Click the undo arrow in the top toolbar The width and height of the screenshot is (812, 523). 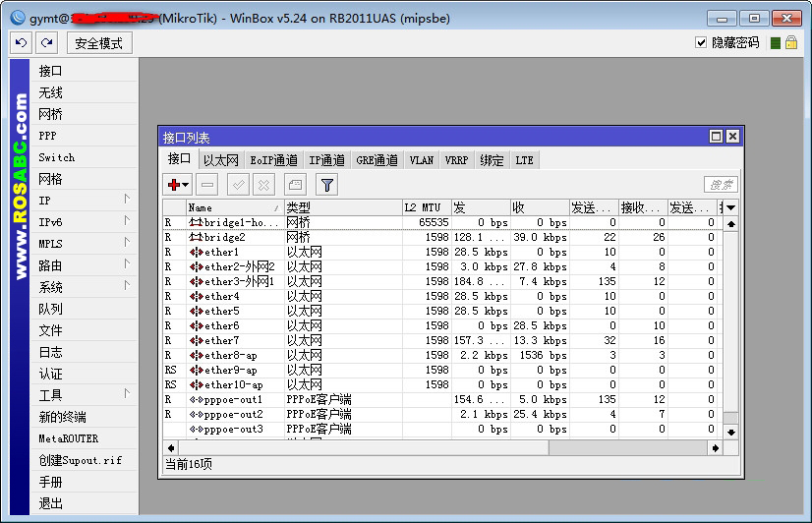pyautogui.click(x=21, y=43)
